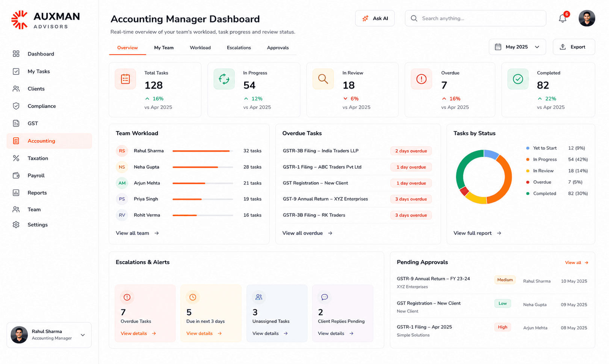Screen dimensions: 609x364
Task: Open the View full report link
Action: pos(478,233)
